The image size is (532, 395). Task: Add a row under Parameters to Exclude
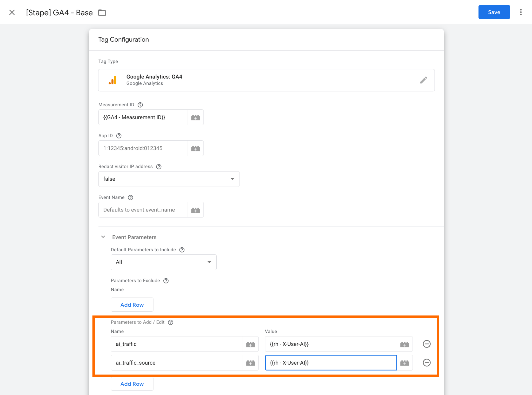132,305
